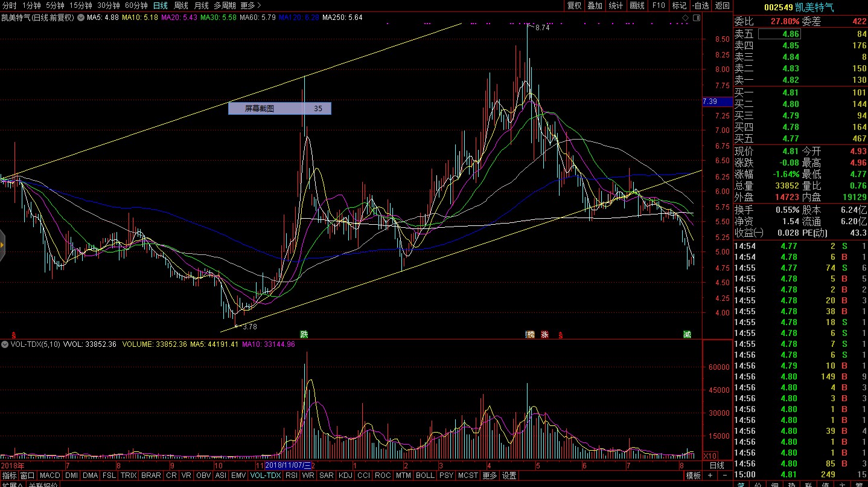Open the 模板 template menu

click(694, 476)
